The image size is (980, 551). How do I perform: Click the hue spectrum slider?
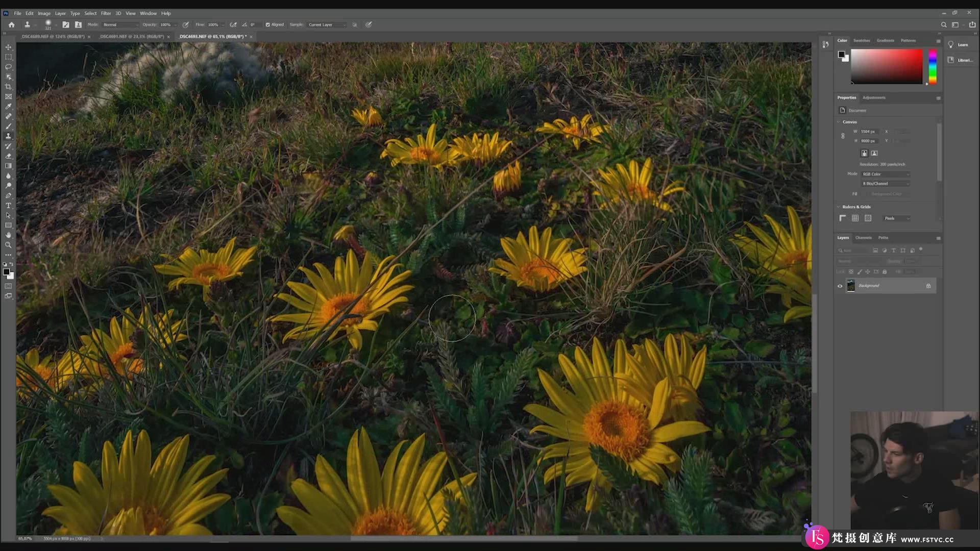point(933,66)
